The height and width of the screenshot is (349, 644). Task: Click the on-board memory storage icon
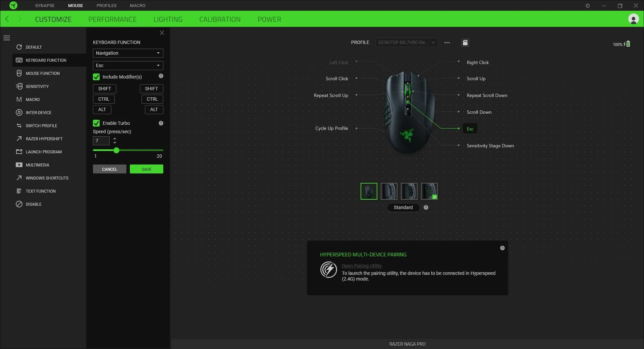pyautogui.click(x=465, y=43)
